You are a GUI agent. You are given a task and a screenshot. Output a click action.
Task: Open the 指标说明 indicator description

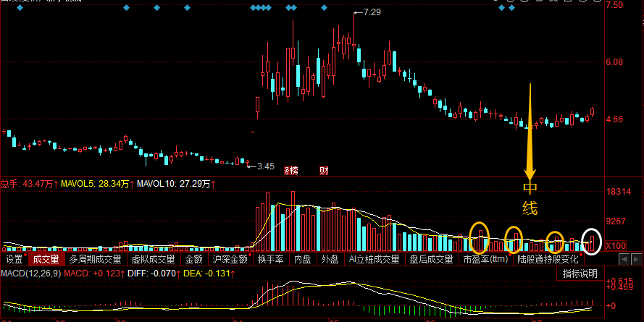tap(580, 274)
